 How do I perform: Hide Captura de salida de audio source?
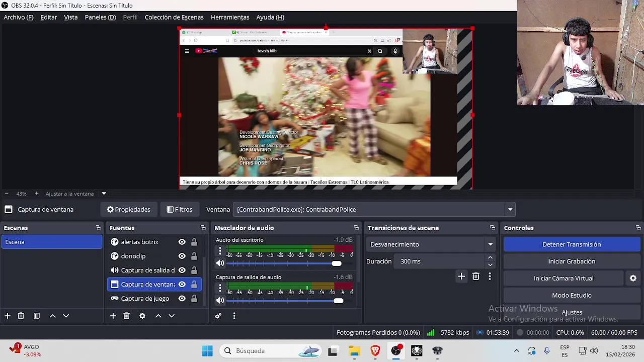(182, 270)
